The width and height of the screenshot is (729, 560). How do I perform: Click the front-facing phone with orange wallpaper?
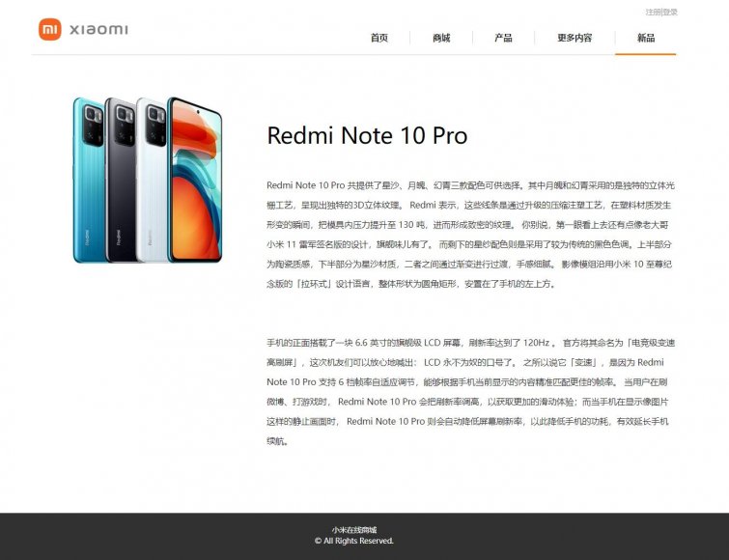(x=195, y=181)
